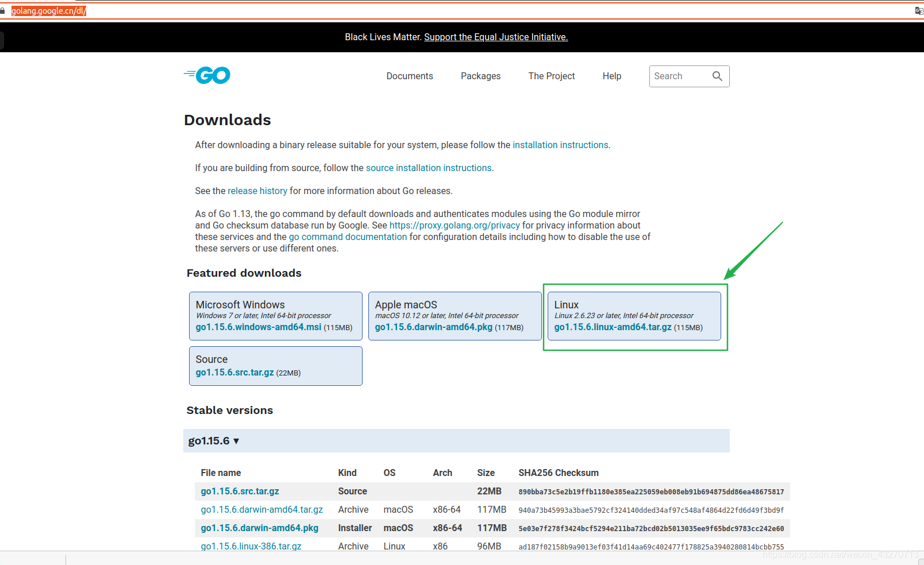The image size is (924, 565).
Task: Open the Help menu item
Action: (612, 76)
